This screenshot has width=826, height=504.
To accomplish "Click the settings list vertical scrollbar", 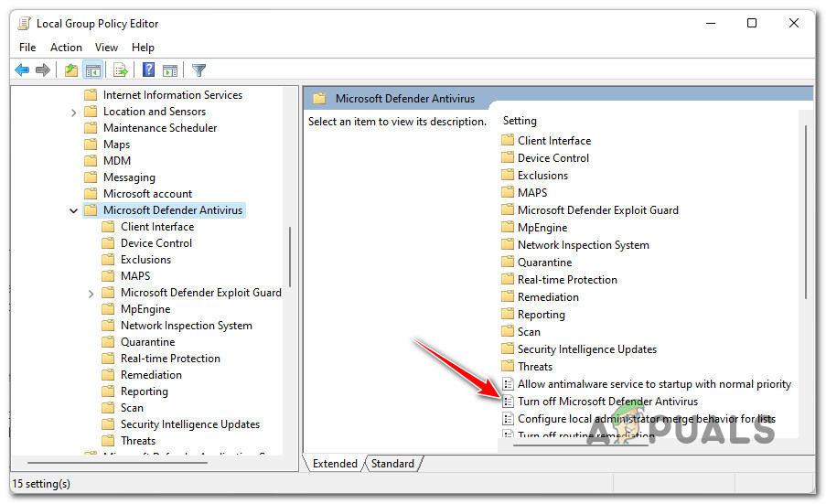I will tap(806, 212).
